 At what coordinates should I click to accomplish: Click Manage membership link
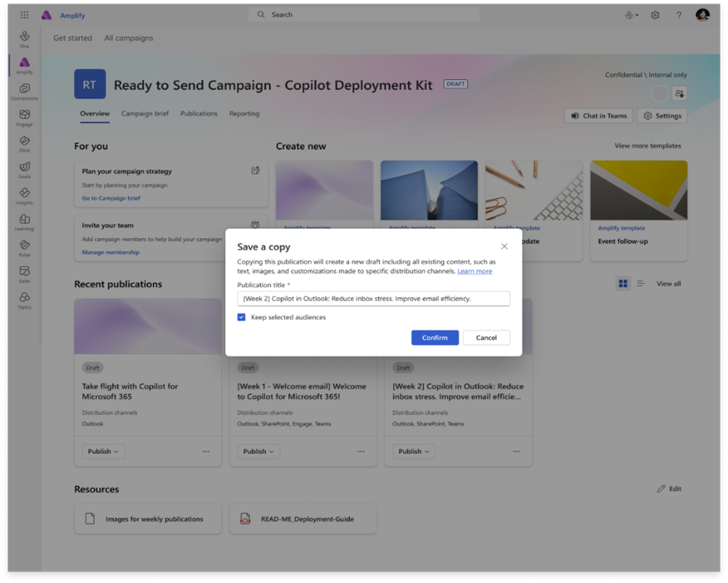(x=111, y=252)
